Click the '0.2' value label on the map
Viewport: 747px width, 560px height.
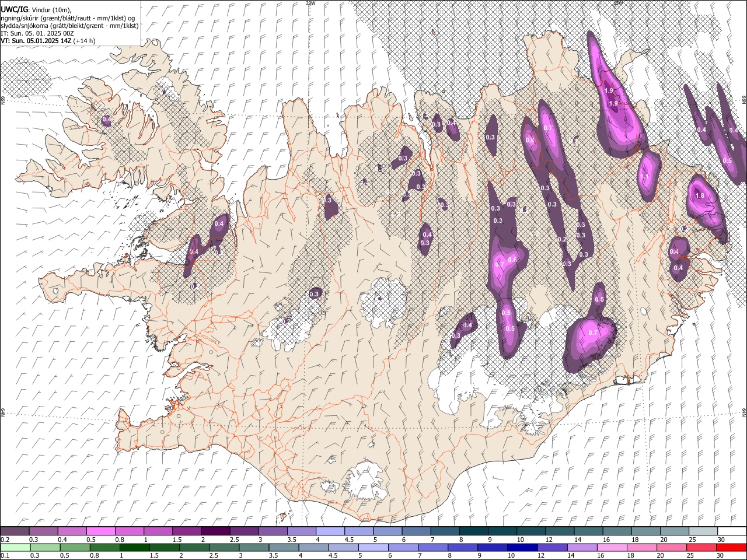coord(562,240)
